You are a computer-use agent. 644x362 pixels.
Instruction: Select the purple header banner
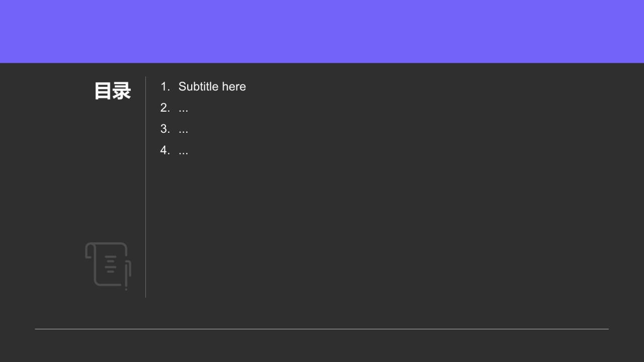click(322, 31)
